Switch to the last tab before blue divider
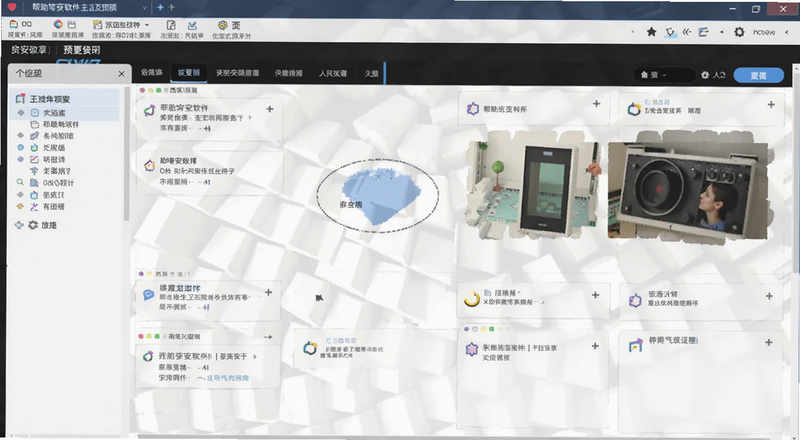This screenshot has width=800, height=440. pyautogui.click(x=371, y=74)
